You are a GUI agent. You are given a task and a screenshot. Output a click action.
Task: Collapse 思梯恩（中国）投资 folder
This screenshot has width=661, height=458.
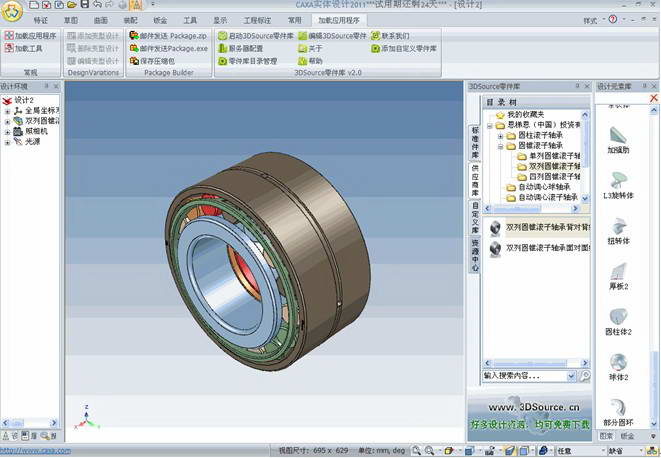(x=489, y=125)
